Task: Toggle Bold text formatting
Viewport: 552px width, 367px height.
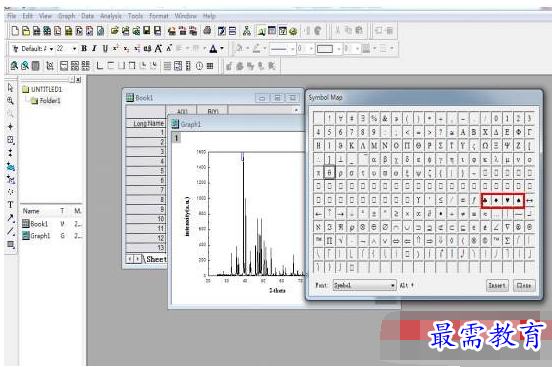Action: [84, 49]
